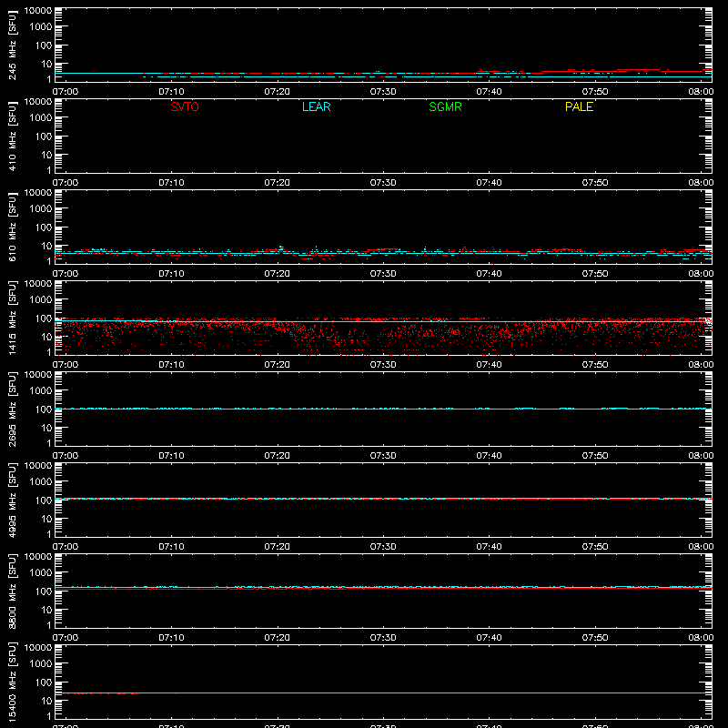The height and width of the screenshot is (728, 728).
Task: Click the 07:50 label below the 410 MHz plot
Action: [595, 183]
